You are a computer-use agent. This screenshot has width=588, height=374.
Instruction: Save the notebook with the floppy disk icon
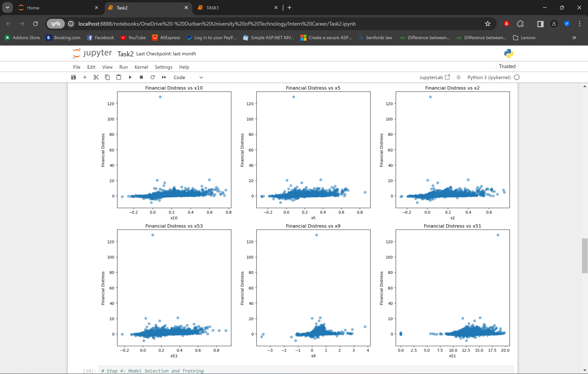73,77
